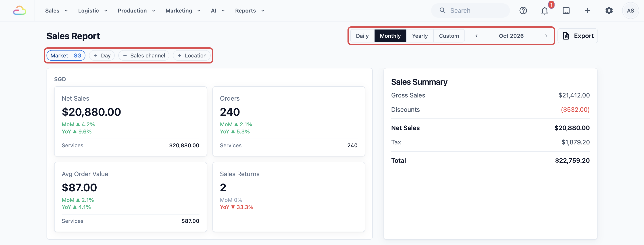Add the Sales channel filter
Image resolution: width=644 pixels, height=245 pixels.
[x=144, y=55]
